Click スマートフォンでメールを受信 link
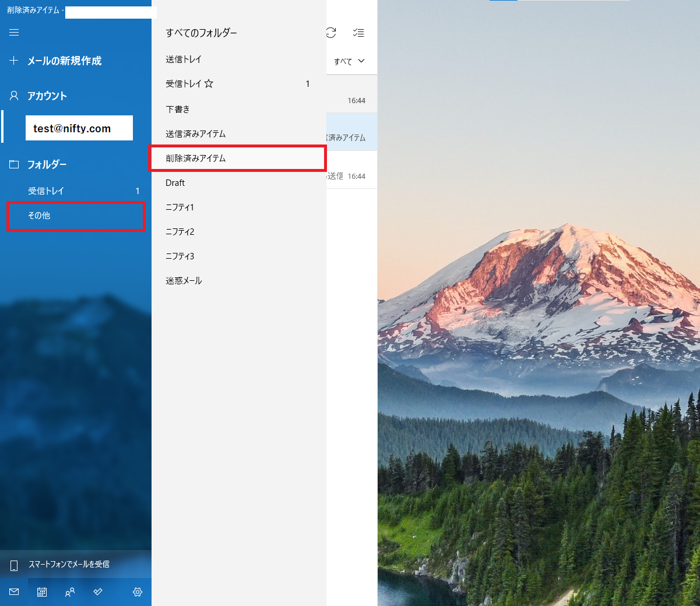The height and width of the screenshot is (606, 700). [69, 564]
